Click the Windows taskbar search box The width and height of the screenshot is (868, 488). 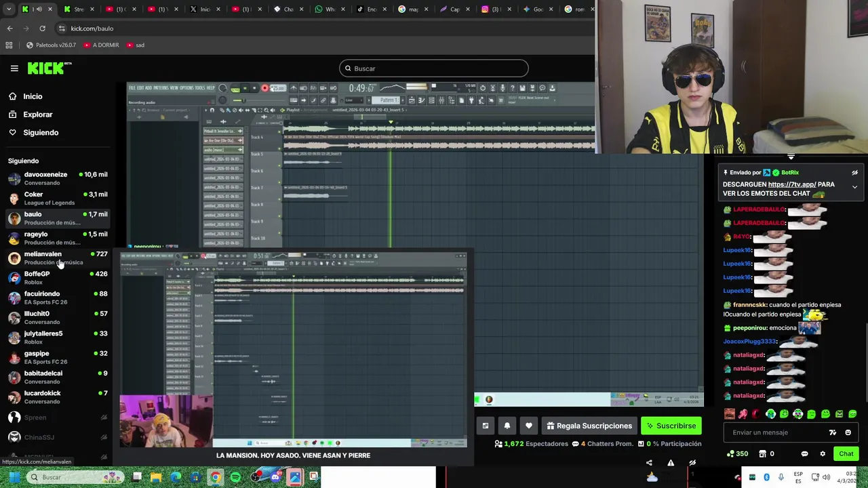[76, 477]
